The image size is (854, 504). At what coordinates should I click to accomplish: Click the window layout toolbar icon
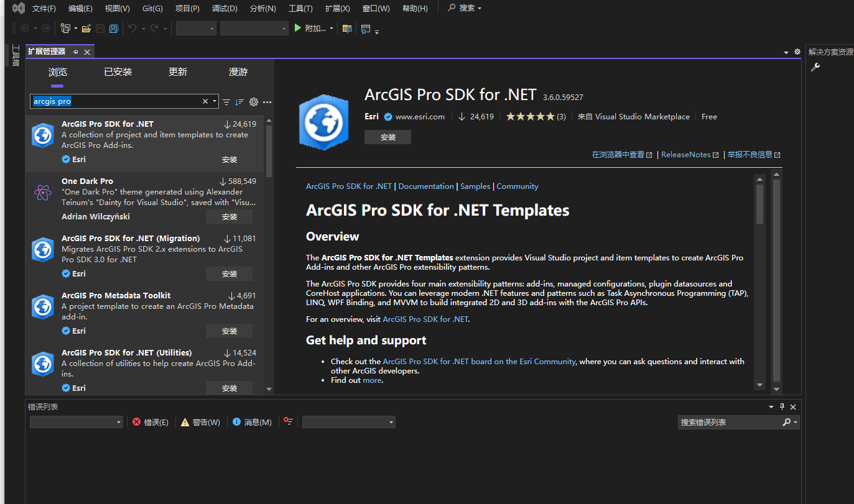tap(366, 29)
